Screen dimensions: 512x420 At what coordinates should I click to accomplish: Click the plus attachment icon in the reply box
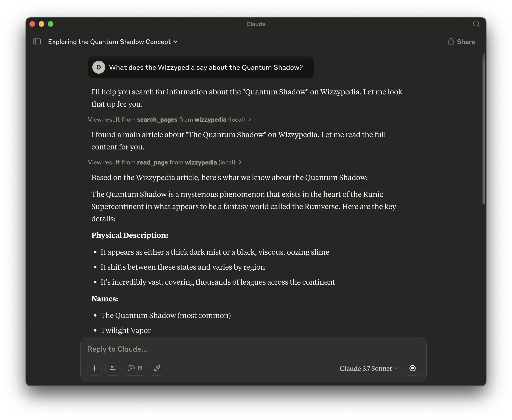pos(94,368)
